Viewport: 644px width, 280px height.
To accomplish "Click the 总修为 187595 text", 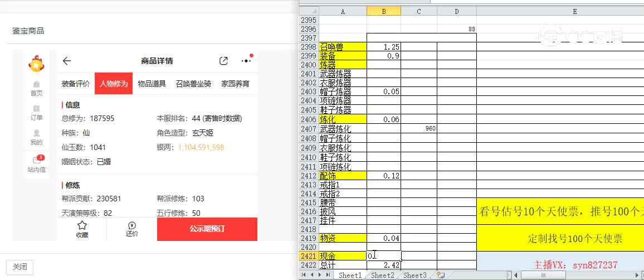I will (88, 118).
